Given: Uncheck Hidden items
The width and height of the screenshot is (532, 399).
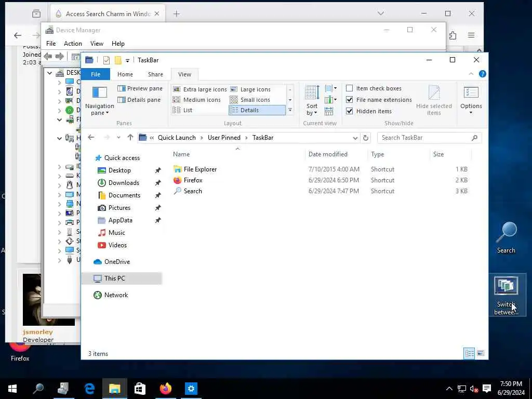Looking at the screenshot, I should click(x=368, y=111).
